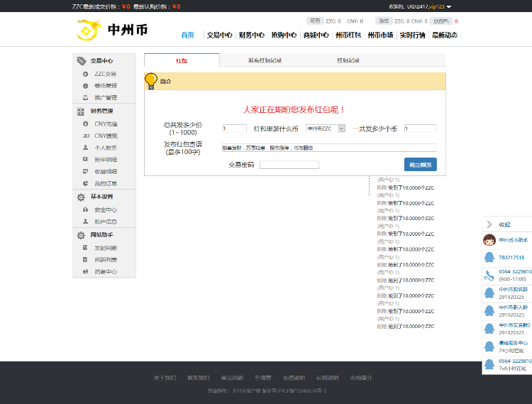This screenshot has width=532, height=404.
Task: Click the coin icon next to CNY充值
Action: pos(86,124)
